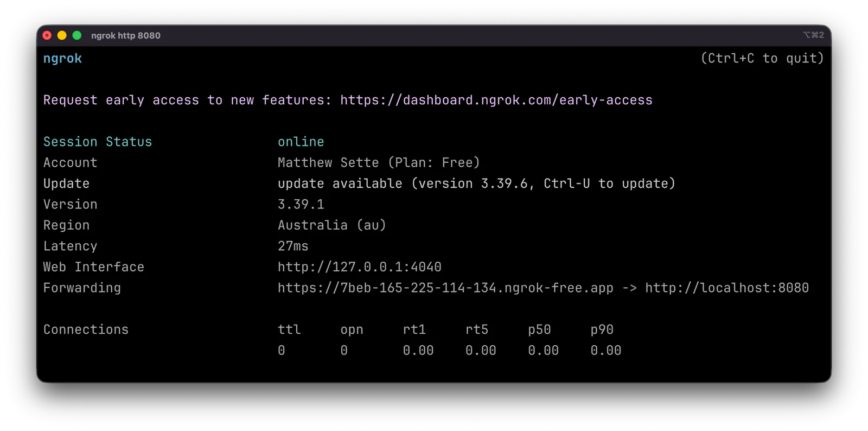
Task: Click the 'update available (version 3.39.6...' text
Action: pos(477,183)
